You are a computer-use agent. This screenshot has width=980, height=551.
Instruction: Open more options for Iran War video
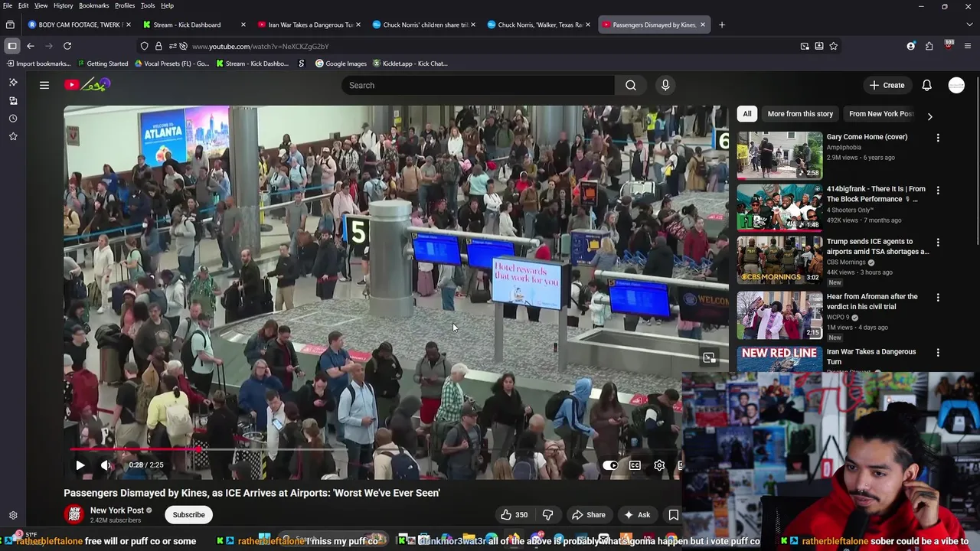(938, 353)
